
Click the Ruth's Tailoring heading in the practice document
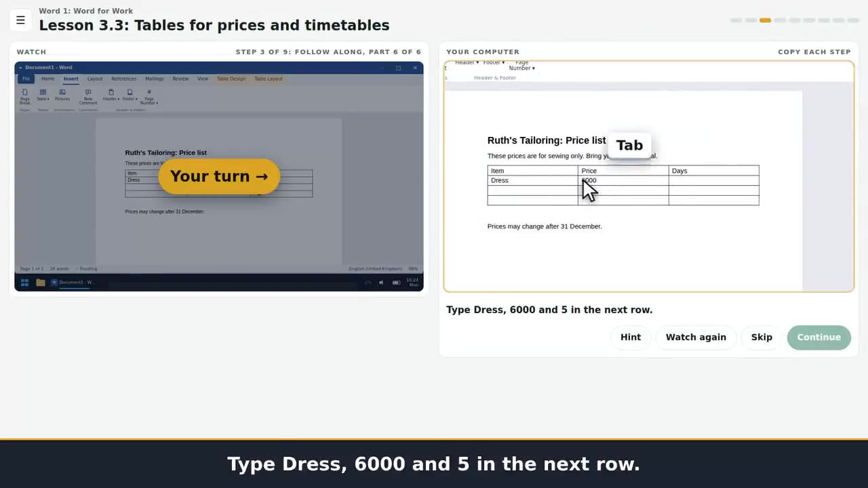pyautogui.click(x=547, y=140)
